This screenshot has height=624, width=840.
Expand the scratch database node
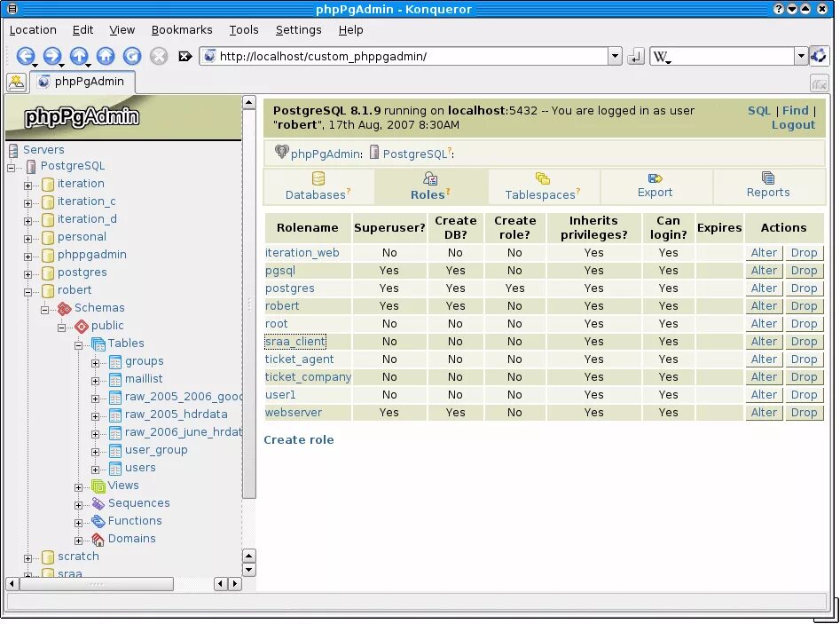[27, 558]
